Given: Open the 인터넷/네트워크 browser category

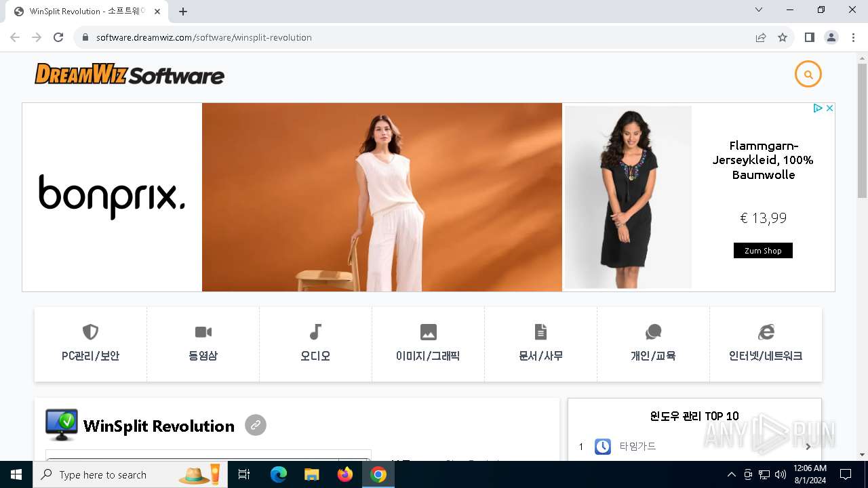Looking at the screenshot, I should [x=766, y=344].
